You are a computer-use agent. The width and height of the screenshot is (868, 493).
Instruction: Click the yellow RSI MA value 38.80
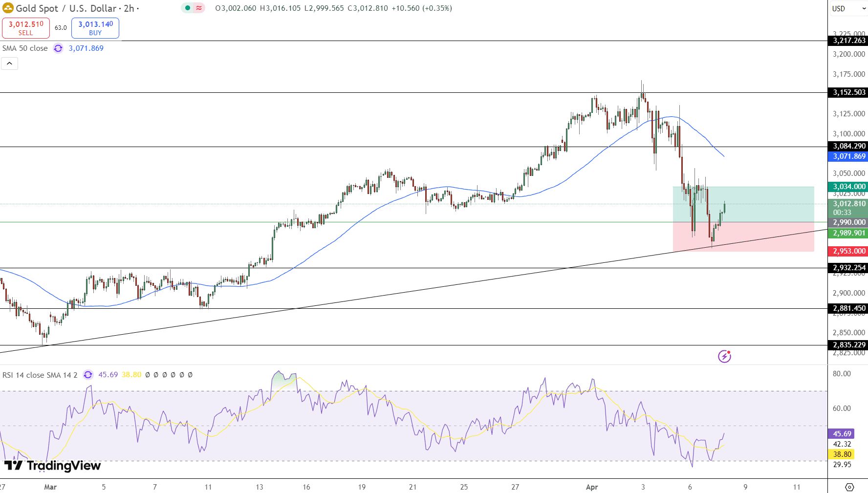click(131, 375)
